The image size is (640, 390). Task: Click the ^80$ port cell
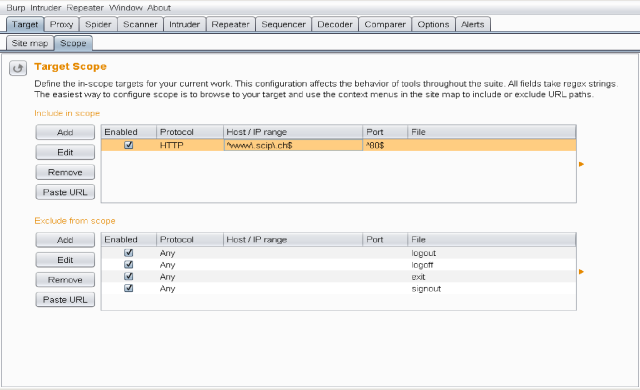click(x=385, y=145)
